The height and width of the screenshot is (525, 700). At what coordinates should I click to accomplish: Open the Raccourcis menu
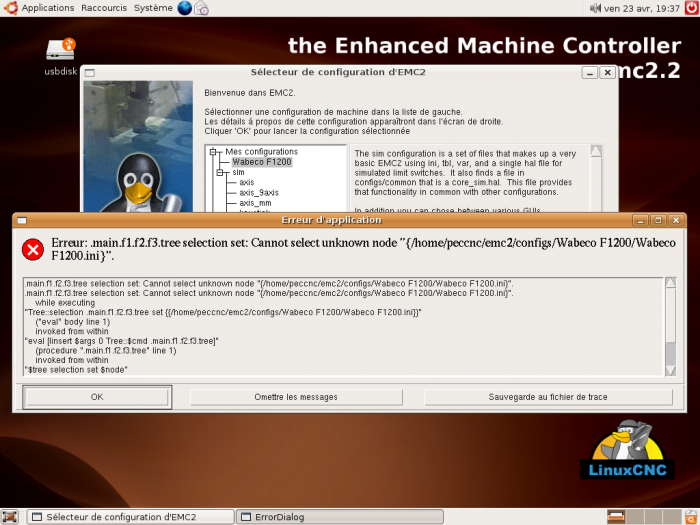point(104,8)
